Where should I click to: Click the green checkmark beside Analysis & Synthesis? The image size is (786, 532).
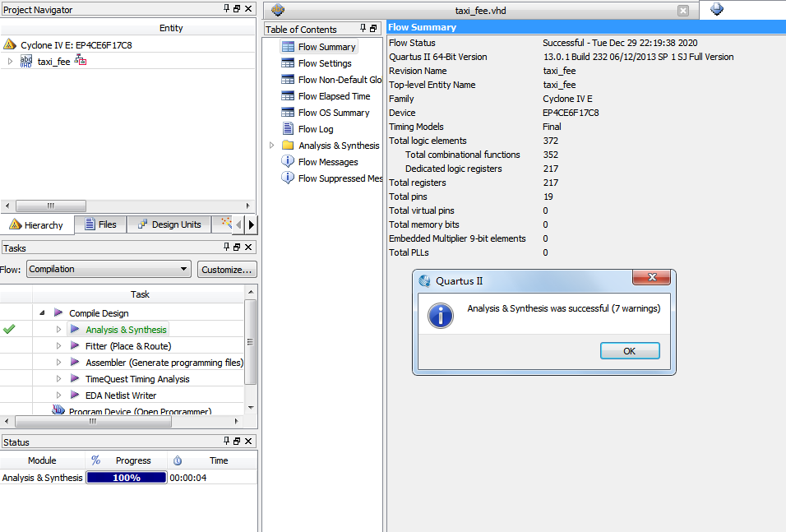[x=9, y=330]
